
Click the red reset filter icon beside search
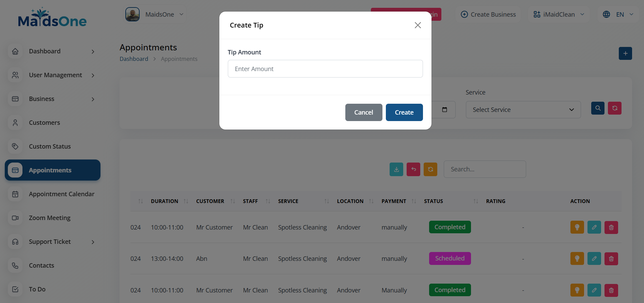coord(615,108)
